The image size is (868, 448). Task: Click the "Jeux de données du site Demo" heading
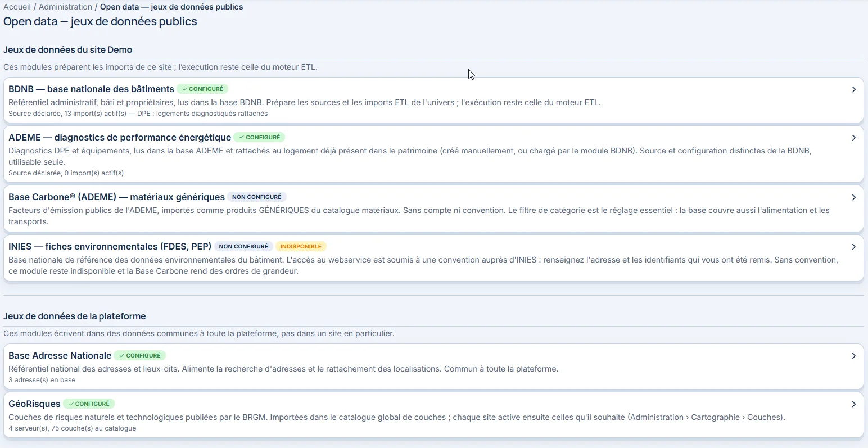point(68,49)
